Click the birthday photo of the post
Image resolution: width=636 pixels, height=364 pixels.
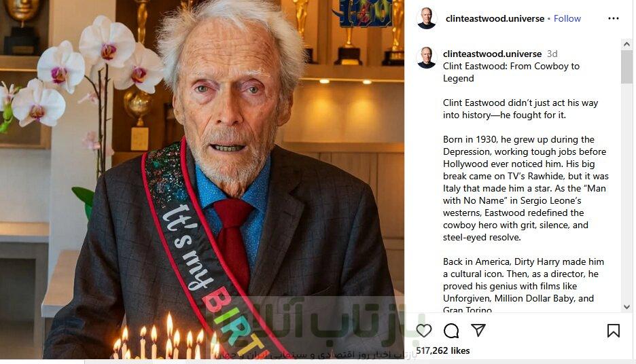tap(202, 179)
